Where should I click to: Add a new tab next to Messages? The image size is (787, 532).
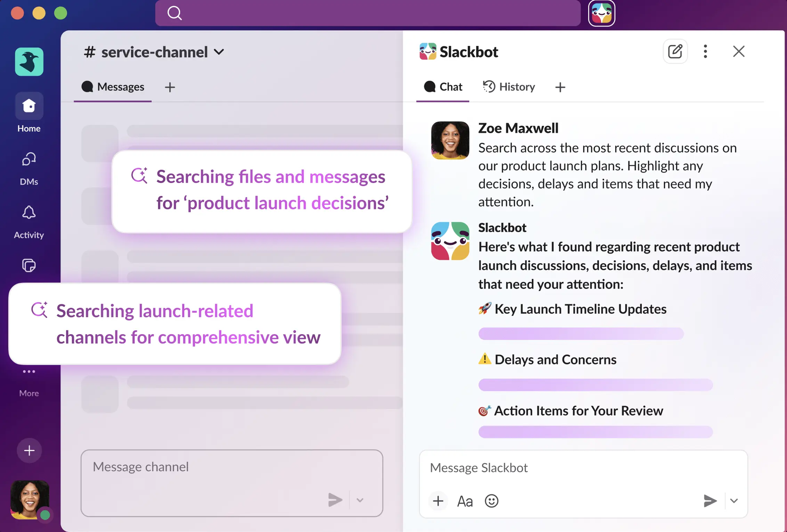(170, 87)
